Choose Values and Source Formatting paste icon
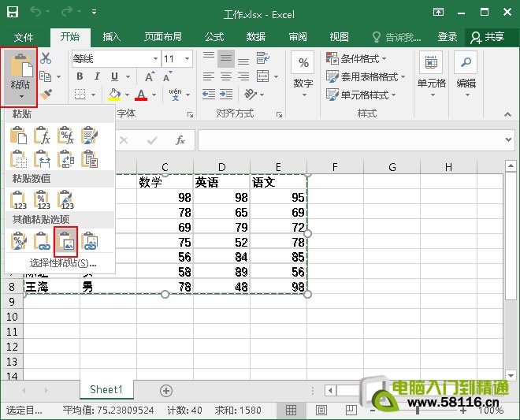The width and height of the screenshot is (520, 420). pos(65,199)
